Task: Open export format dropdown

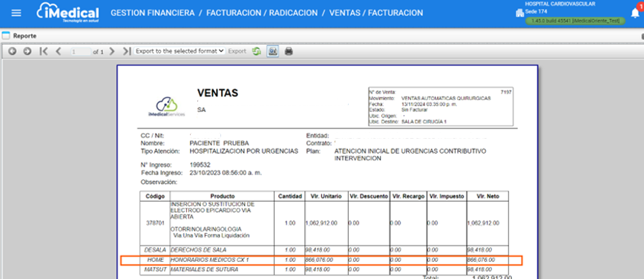Action: 180,51
